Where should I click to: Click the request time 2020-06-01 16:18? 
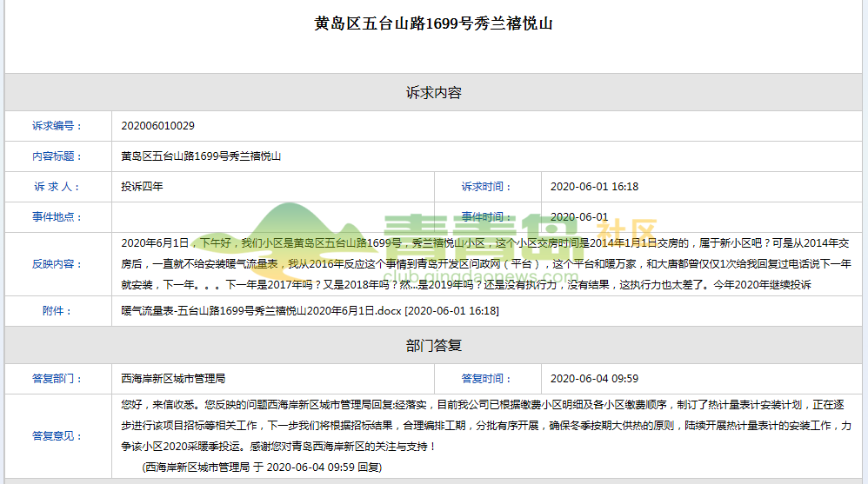(x=594, y=187)
